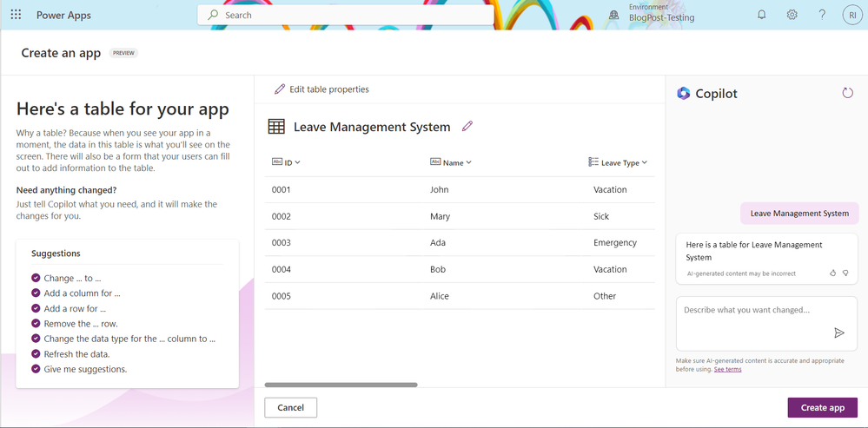Image resolution: width=868 pixels, height=428 pixels.
Task: Click the Leave Management System table title
Action: pos(372,127)
